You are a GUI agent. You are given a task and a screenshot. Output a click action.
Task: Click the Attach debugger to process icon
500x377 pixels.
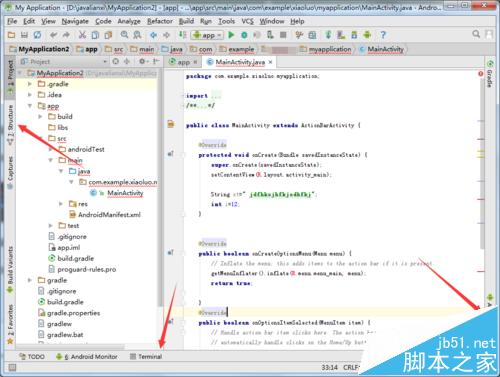[270, 35]
